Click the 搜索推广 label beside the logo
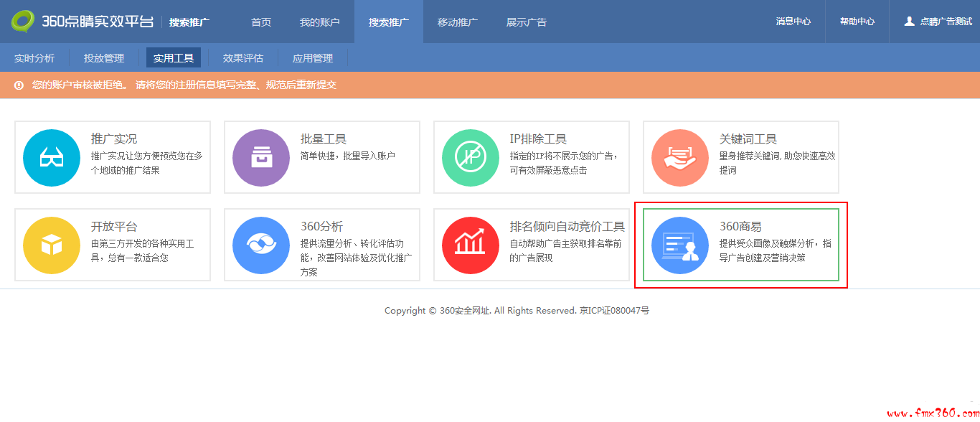This screenshot has height=422, width=980. (x=189, y=22)
